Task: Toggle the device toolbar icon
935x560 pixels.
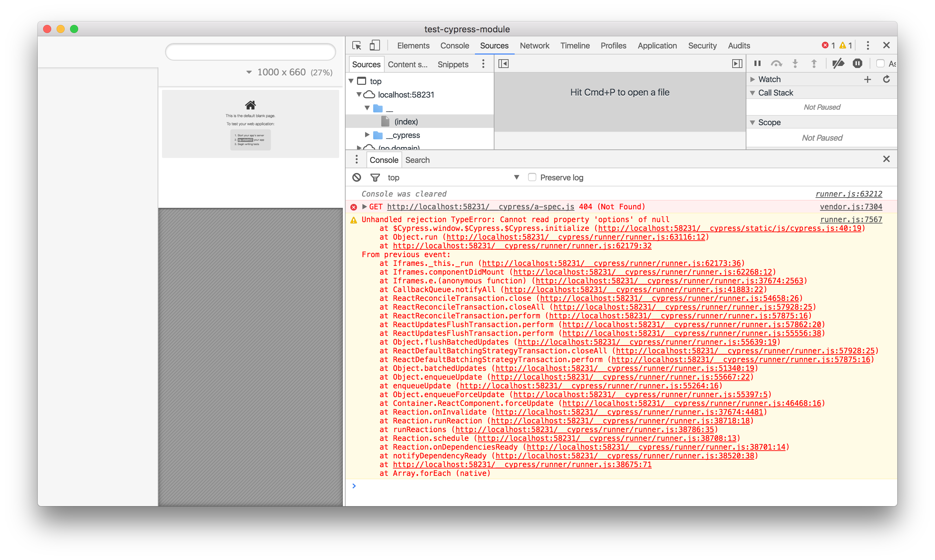Action: tap(374, 45)
